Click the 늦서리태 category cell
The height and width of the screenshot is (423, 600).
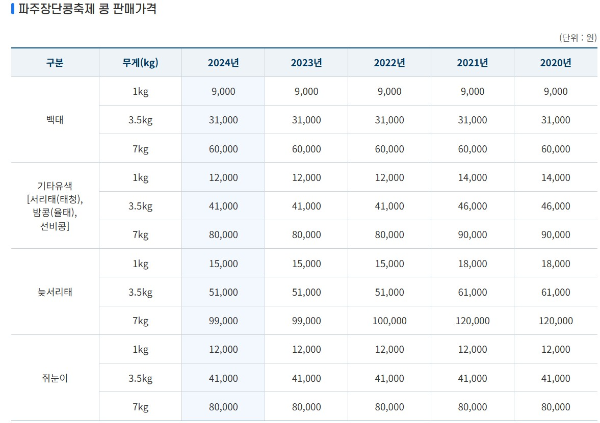click(x=55, y=292)
